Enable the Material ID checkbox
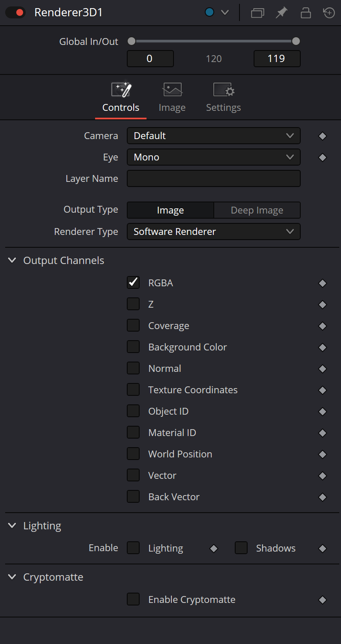Screen dimensions: 341x644 point(133,432)
